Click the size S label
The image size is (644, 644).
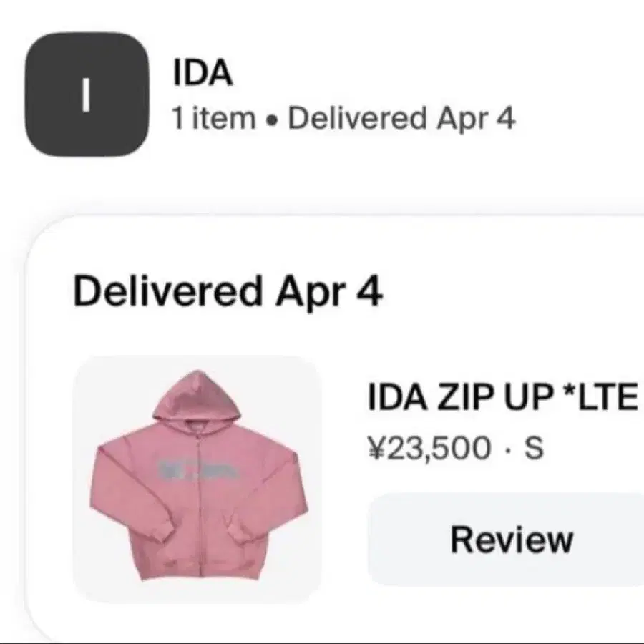534,448
